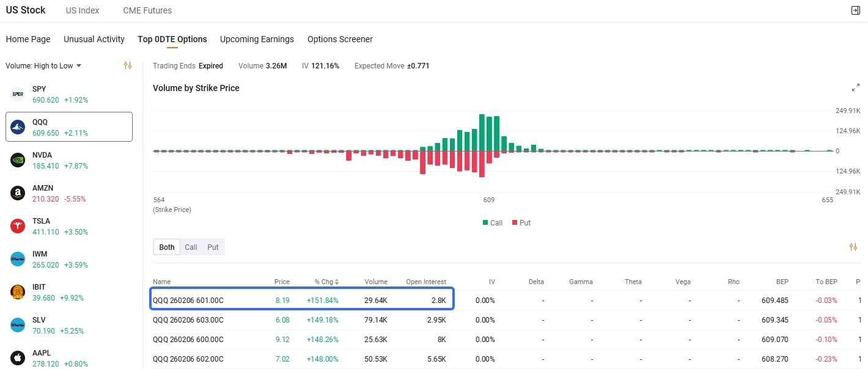Sort by the BEP column header
This screenshot has height=369, width=868.
tap(782, 282)
